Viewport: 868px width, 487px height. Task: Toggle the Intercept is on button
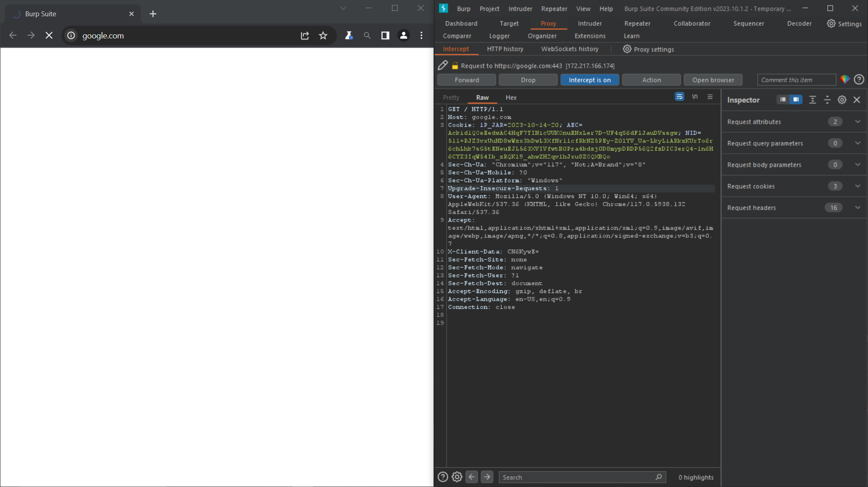click(x=590, y=80)
